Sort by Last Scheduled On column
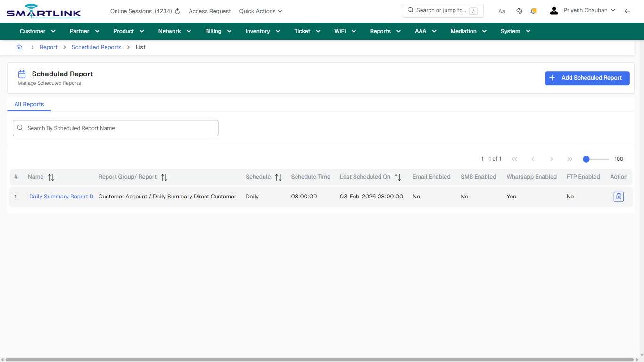Screen dimensions: 644x362 point(398,177)
